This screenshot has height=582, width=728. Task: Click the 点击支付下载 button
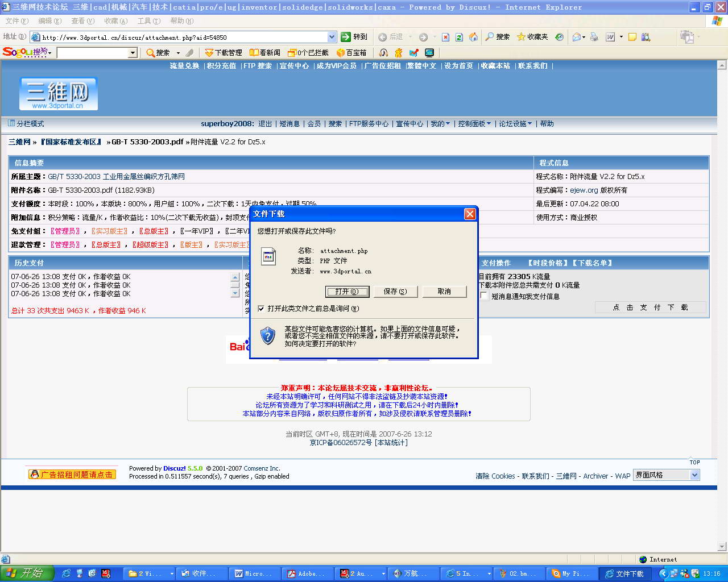(650, 307)
